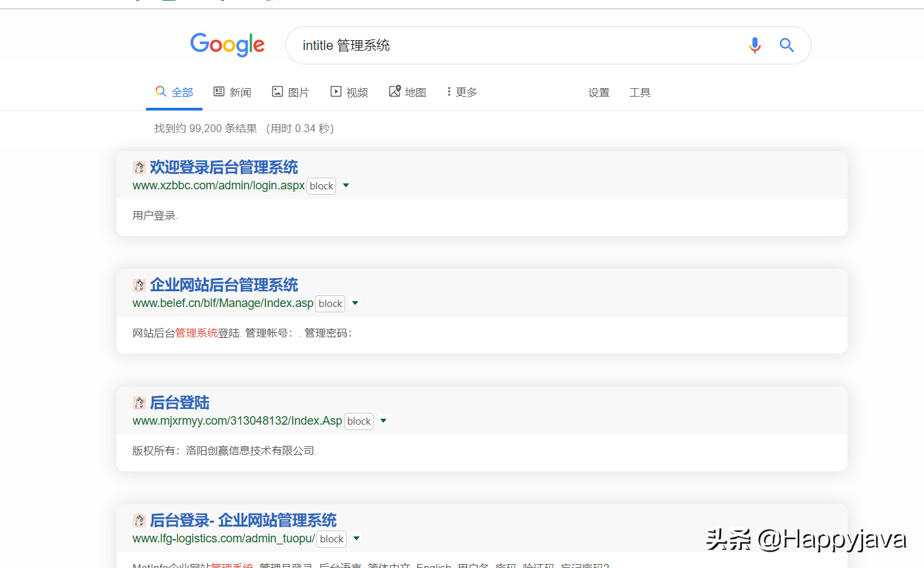Open result 企业网站后台管理系统
The image size is (924, 568).
(x=224, y=285)
